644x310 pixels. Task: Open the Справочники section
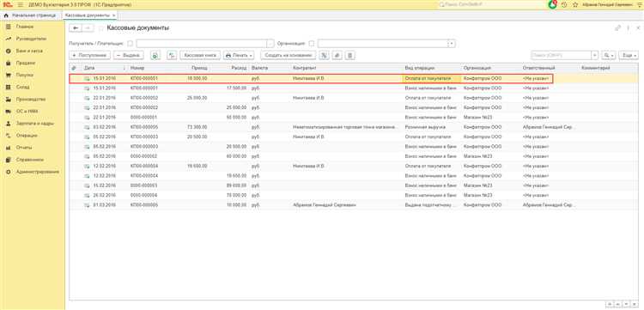(x=30, y=160)
